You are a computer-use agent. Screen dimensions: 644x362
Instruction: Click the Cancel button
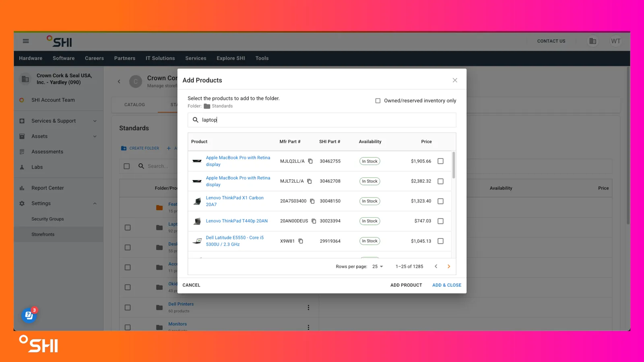point(191,285)
